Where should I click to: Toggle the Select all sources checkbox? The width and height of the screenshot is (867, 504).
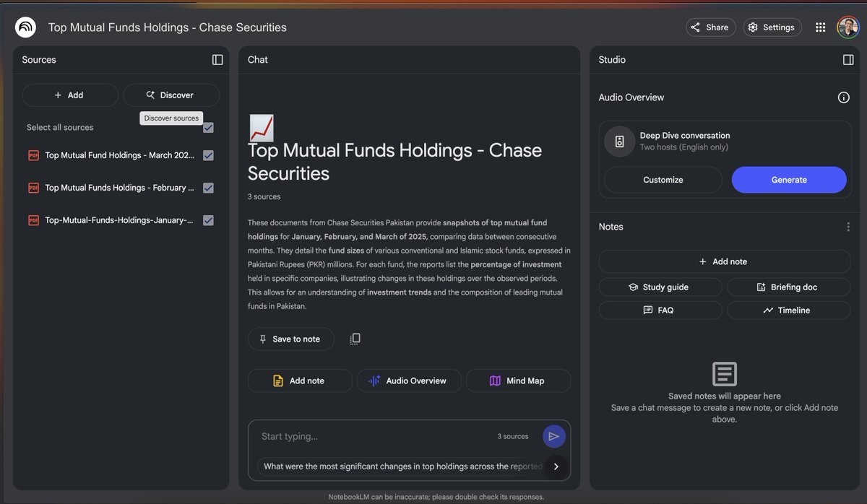coord(208,128)
